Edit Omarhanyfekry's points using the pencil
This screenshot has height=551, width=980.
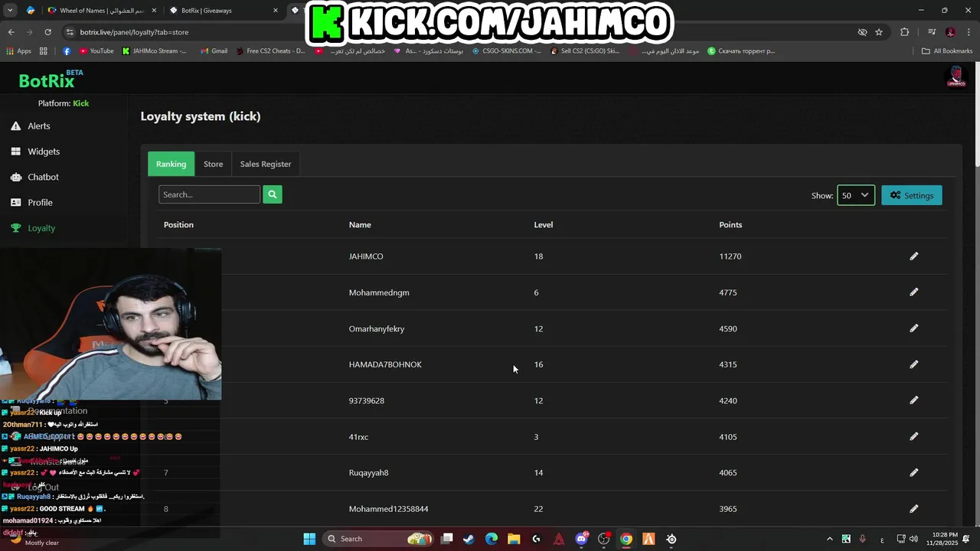(913, 328)
